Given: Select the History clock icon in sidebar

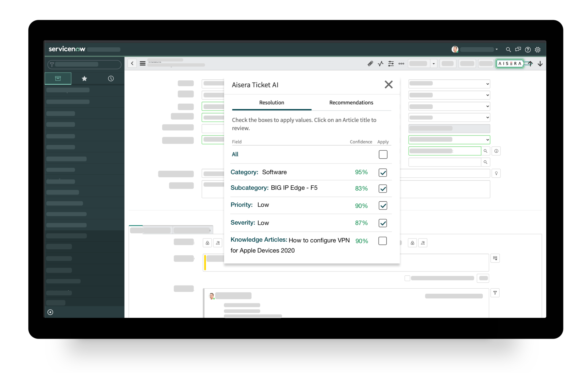Looking at the screenshot, I should 111,78.
